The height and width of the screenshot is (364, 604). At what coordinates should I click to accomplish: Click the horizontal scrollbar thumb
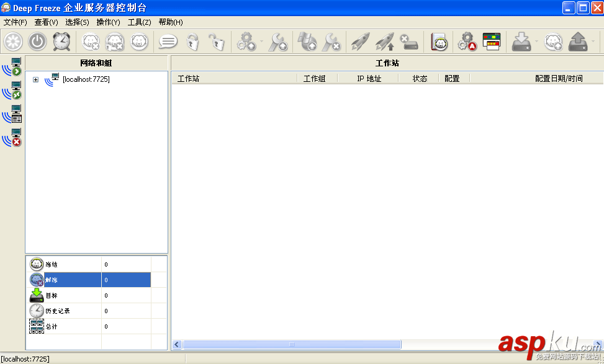coord(292,344)
